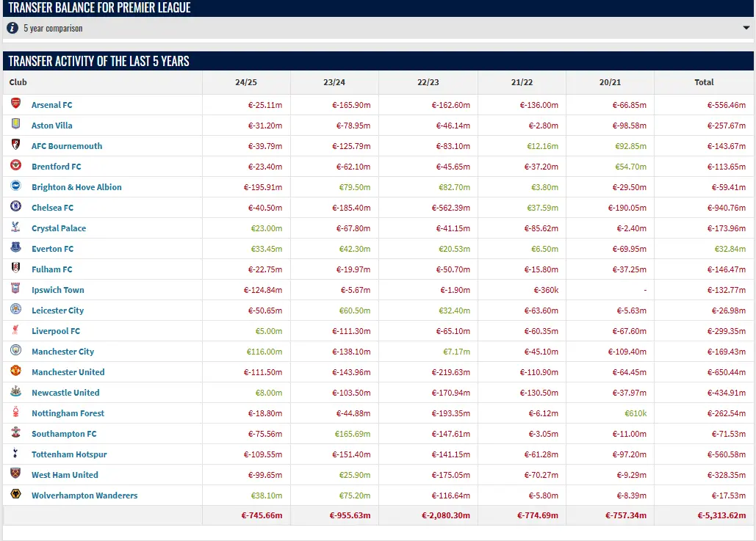Click the Tottenham Hotspur crest icon
This screenshot has height=541, width=756.
click(15, 454)
